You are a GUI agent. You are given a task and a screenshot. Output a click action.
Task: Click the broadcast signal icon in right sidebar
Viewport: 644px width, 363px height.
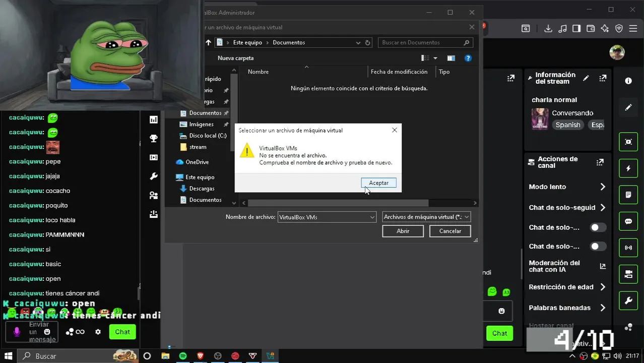[628, 248]
